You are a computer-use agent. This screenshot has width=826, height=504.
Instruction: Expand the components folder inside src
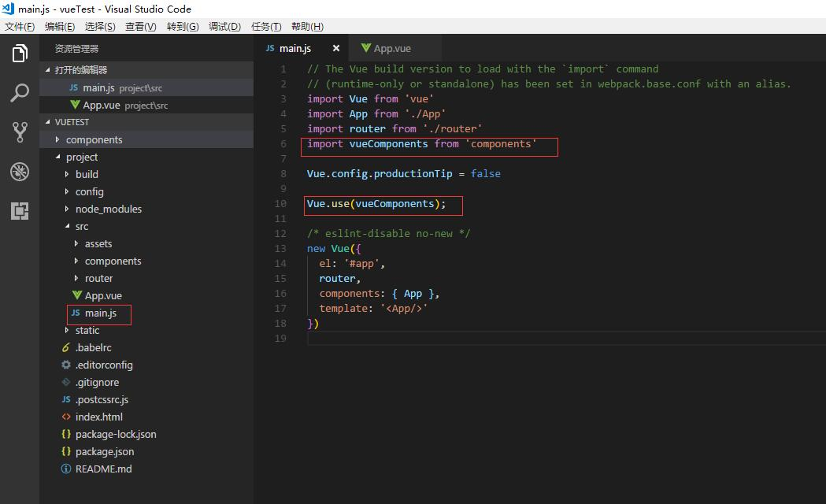tap(146, 261)
